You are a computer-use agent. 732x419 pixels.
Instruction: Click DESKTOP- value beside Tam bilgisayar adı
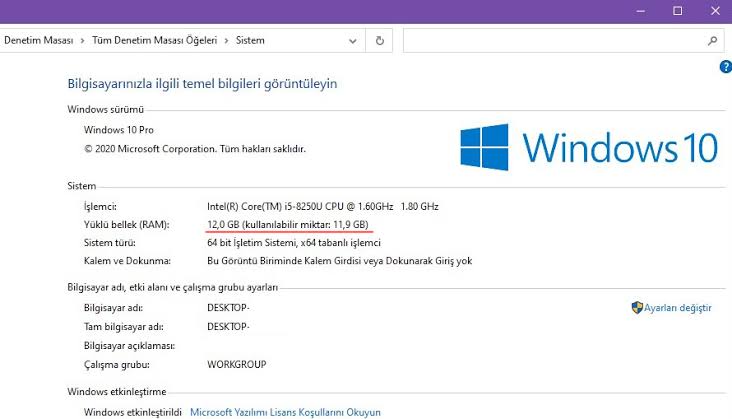228,327
